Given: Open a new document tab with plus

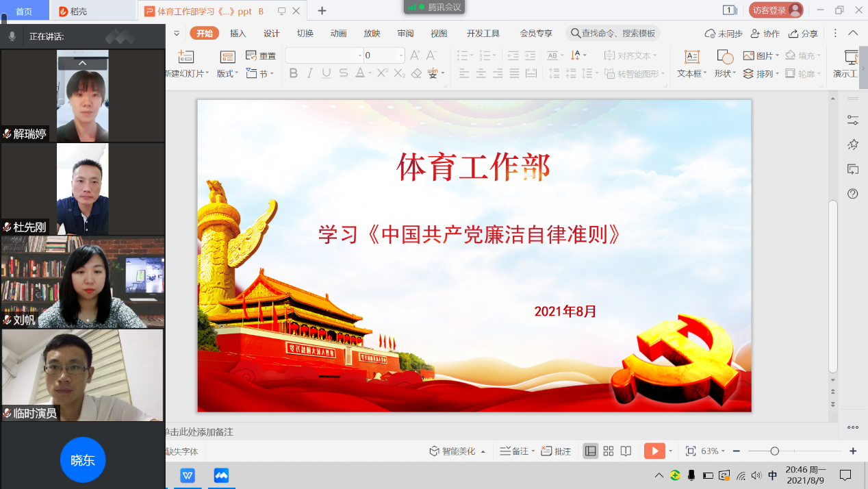Looking at the screenshot, I should point(322,11).
